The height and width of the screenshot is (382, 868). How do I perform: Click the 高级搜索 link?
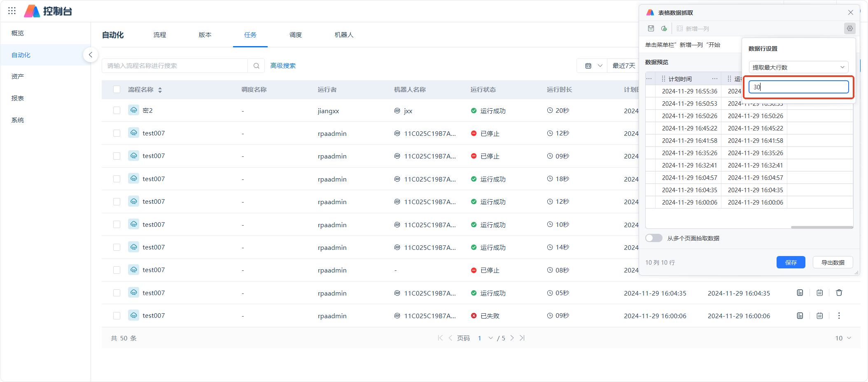click(283, 66)
